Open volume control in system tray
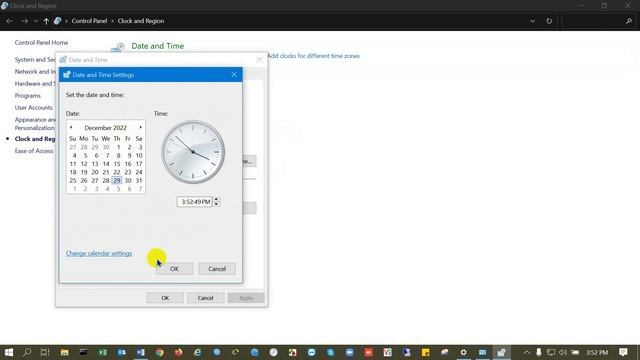Screen dimensions: 640x360 pos(563,352)
